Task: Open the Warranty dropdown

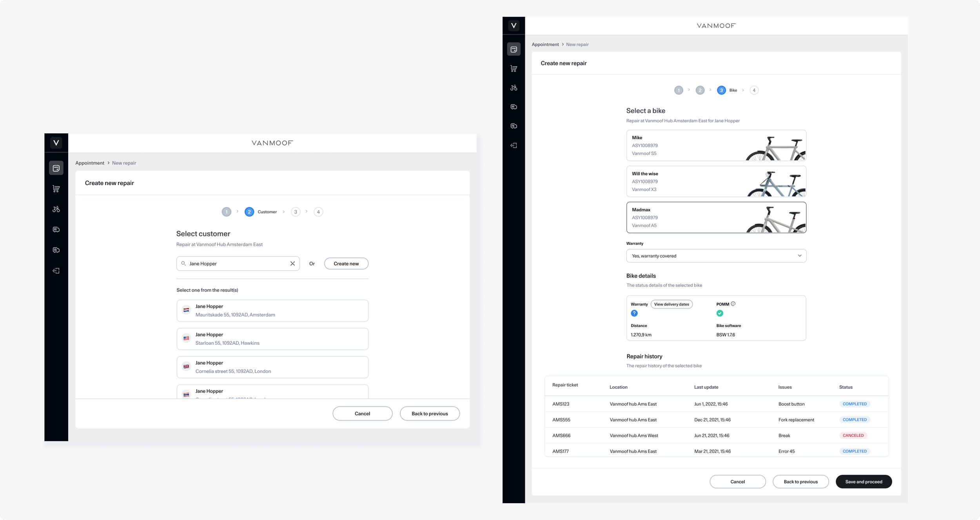Action: click(x=716, y=256)
